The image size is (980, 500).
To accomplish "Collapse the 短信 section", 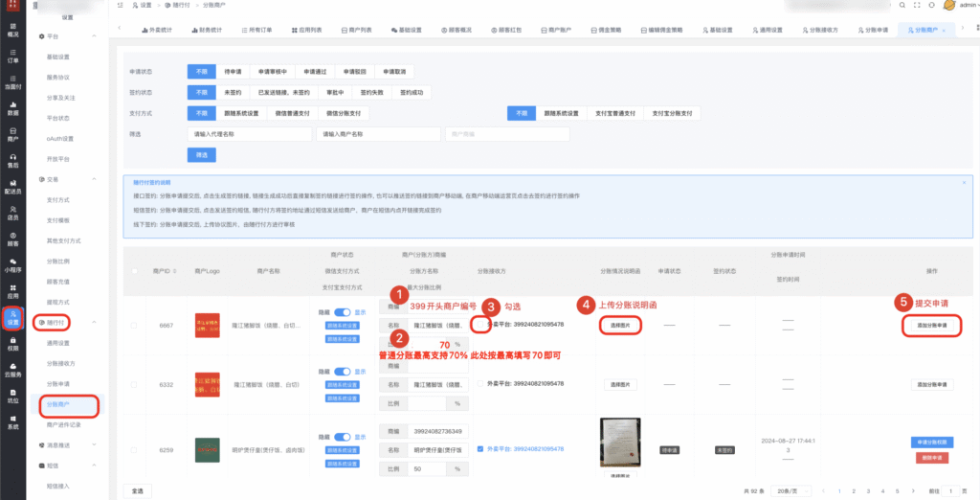I will 95,466.
